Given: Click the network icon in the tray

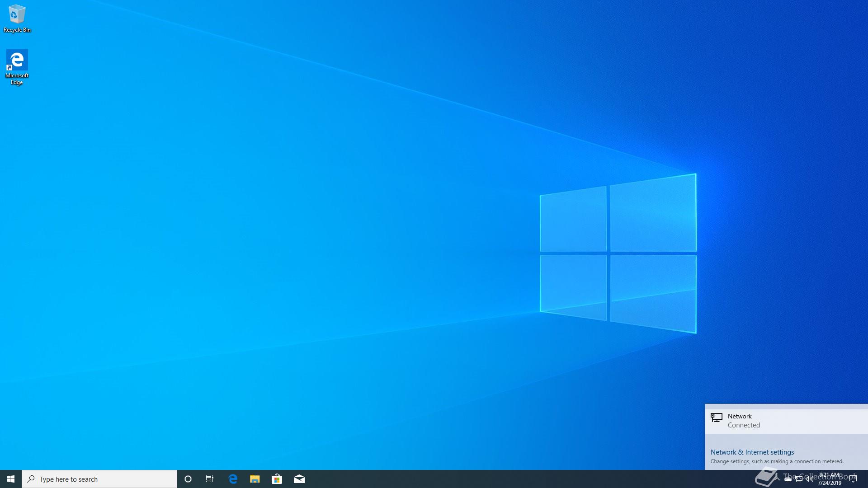Looking at the screenshot, I should pos(799,479).
